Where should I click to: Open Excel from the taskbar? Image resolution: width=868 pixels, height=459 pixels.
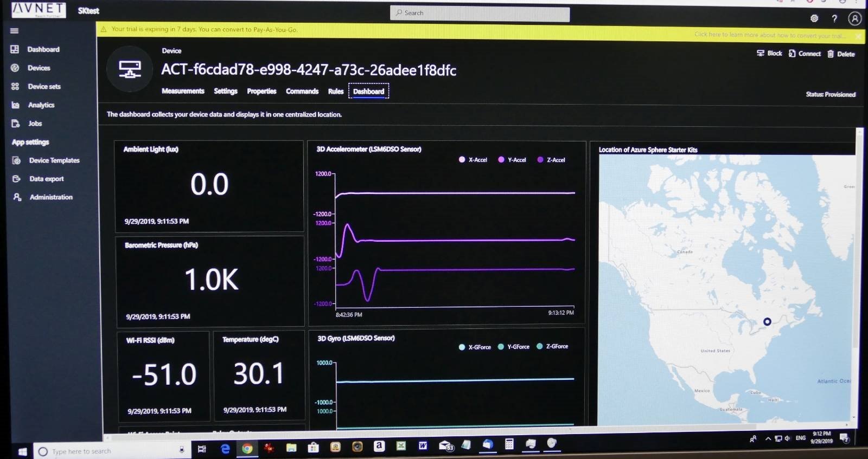[401, 446]
